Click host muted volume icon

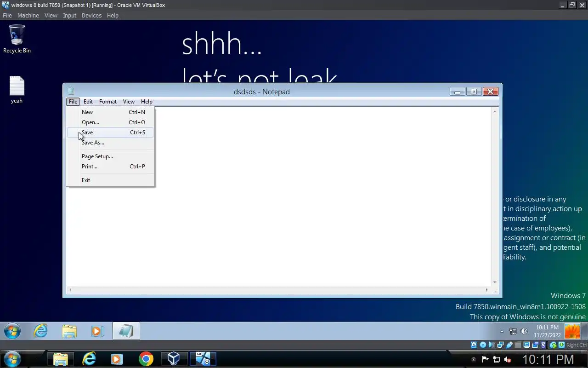point(508,359)
